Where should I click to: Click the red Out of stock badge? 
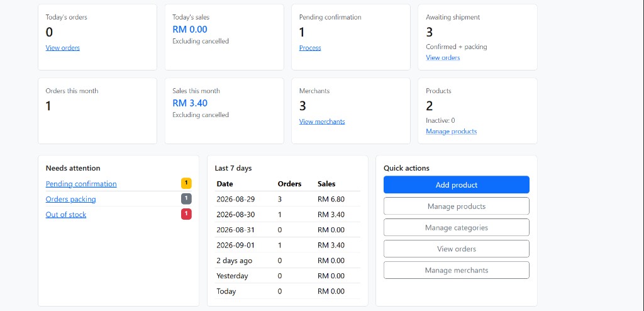186,214
